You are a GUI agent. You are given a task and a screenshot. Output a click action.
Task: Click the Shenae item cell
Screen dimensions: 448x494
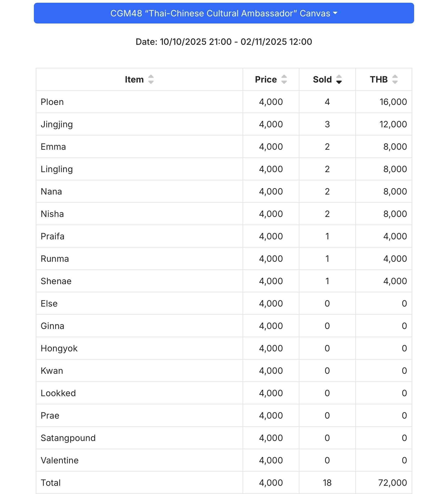point(56,281)
